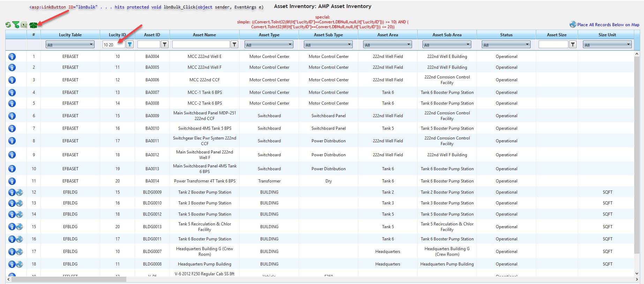Sort by the Status column header
The height and width of the screenshot is (284, 644).
(x=506, y=35)
